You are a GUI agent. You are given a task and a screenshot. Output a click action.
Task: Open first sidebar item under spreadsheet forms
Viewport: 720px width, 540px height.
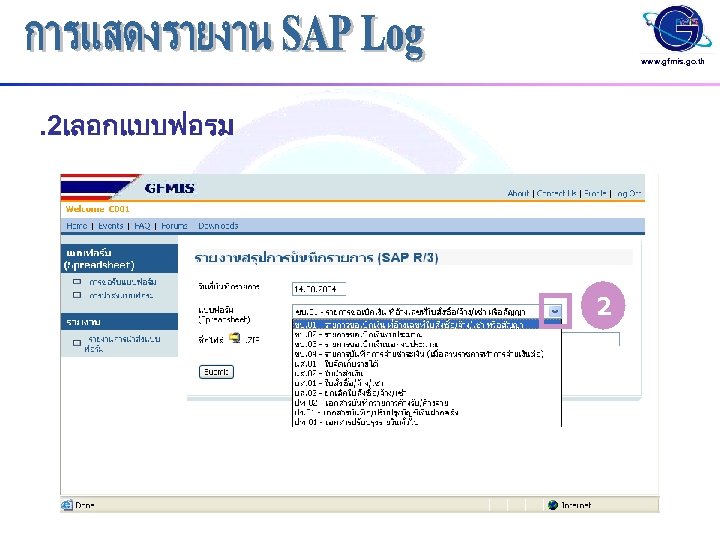[122, 281]
